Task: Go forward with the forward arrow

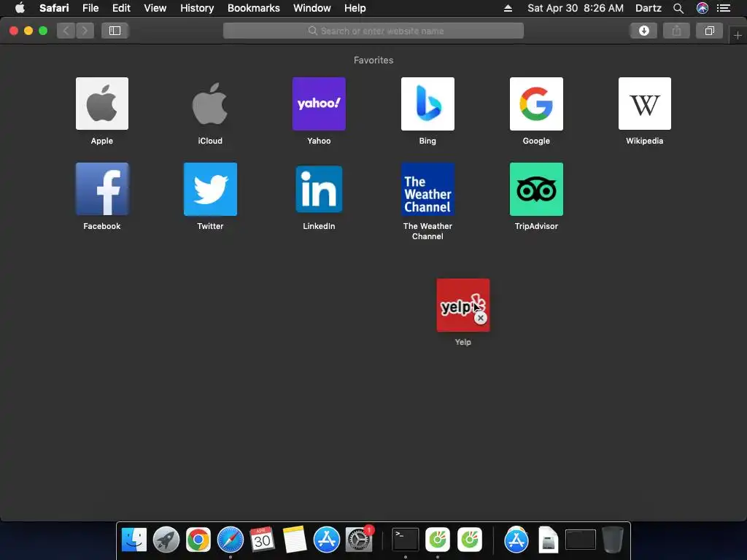Action: click(85, 31)
